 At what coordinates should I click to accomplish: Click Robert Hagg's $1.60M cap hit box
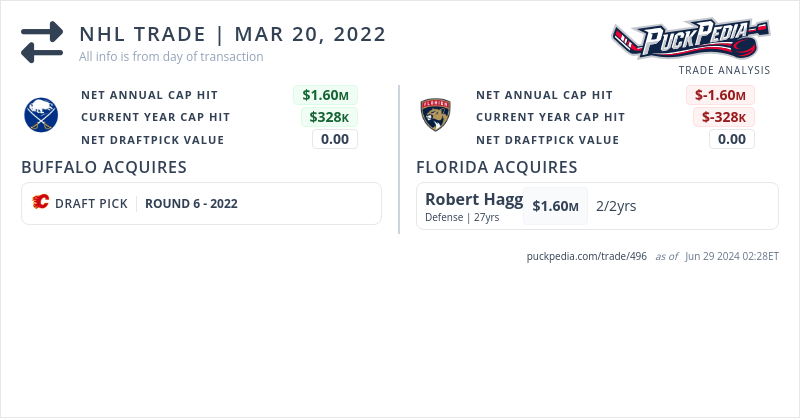point(555,206)
